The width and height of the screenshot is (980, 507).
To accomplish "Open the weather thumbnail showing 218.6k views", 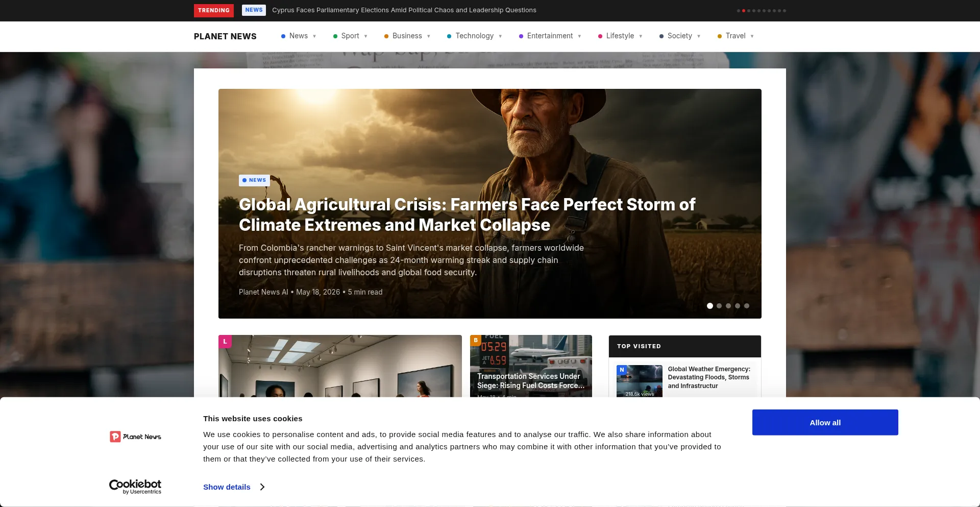I will click(x=640, y=381).
